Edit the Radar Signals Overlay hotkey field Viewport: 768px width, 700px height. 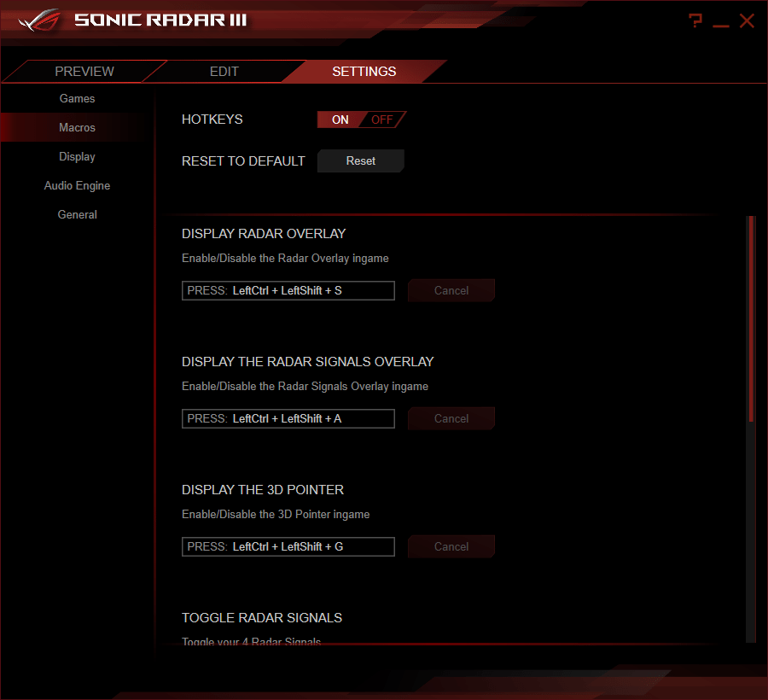(x=288, y=419)
